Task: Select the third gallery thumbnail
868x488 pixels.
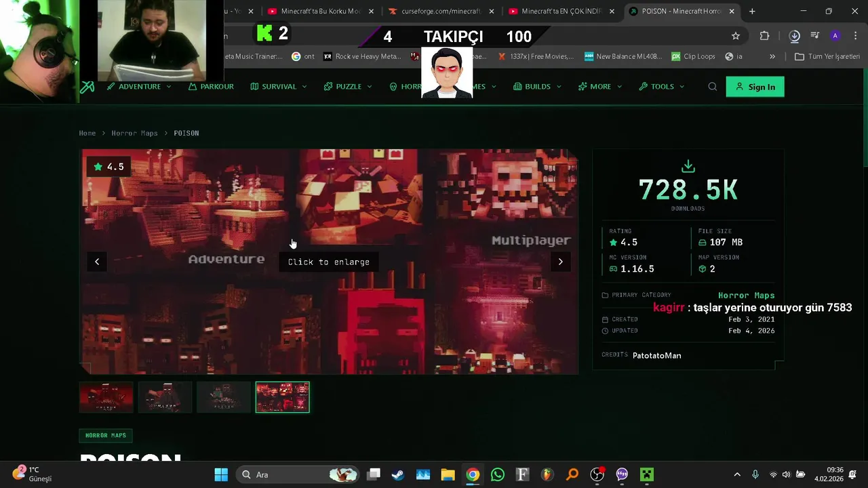Action: tap(224, 397)
